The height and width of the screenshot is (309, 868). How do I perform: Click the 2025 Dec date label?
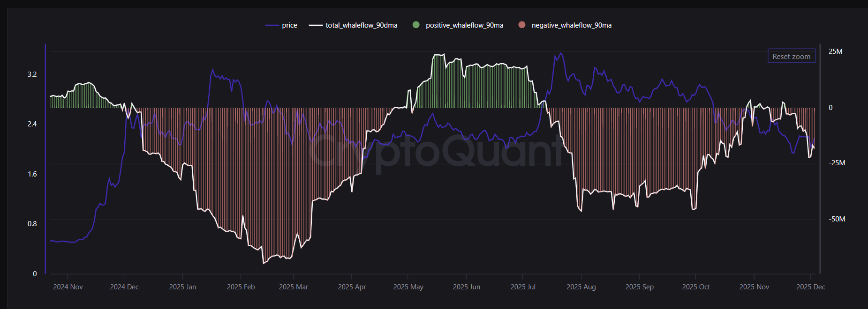810,287
